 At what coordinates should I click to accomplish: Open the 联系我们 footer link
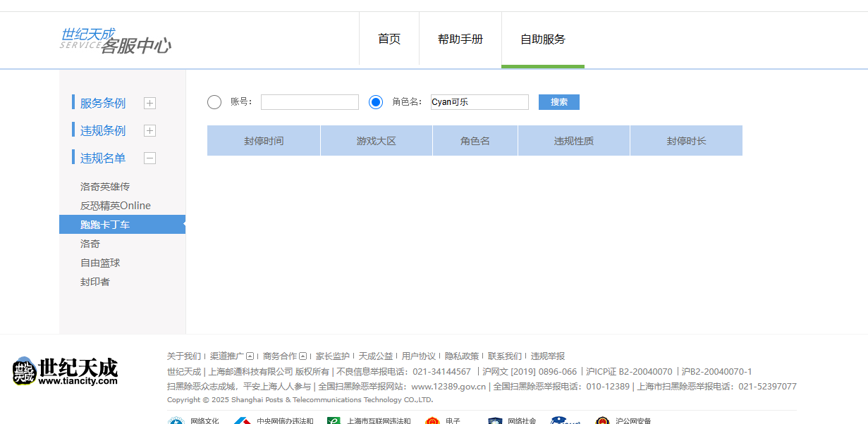(505, 356)
